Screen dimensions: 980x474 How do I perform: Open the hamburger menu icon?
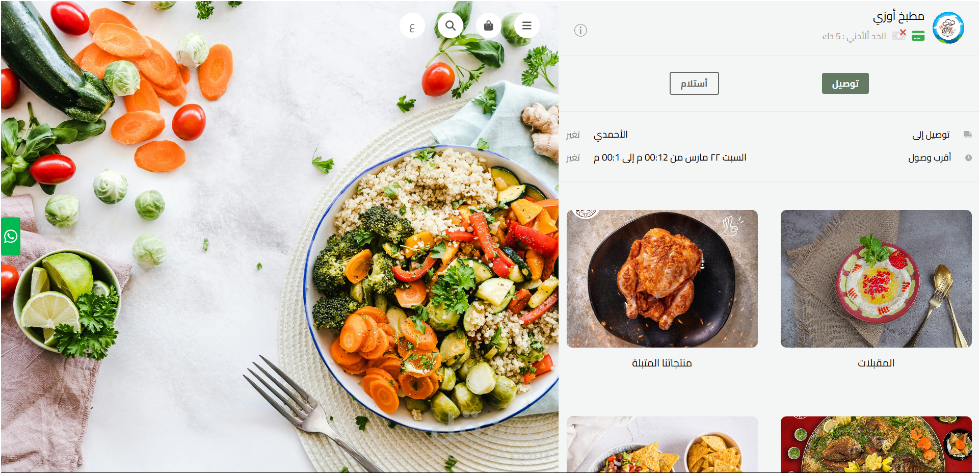click(526, 25)
